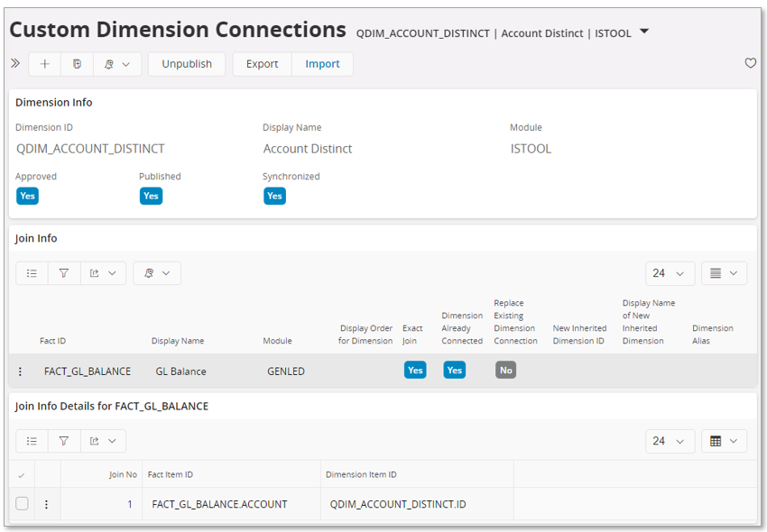767x532 pixels.
Task: Expand navigation with double chevron icon
Action: point(15,64)
